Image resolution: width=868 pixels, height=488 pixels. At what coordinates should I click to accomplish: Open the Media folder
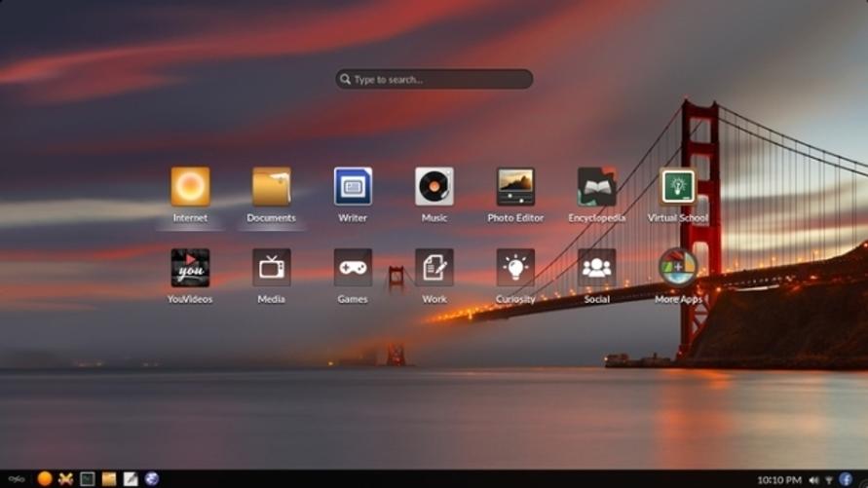(271, 268)
